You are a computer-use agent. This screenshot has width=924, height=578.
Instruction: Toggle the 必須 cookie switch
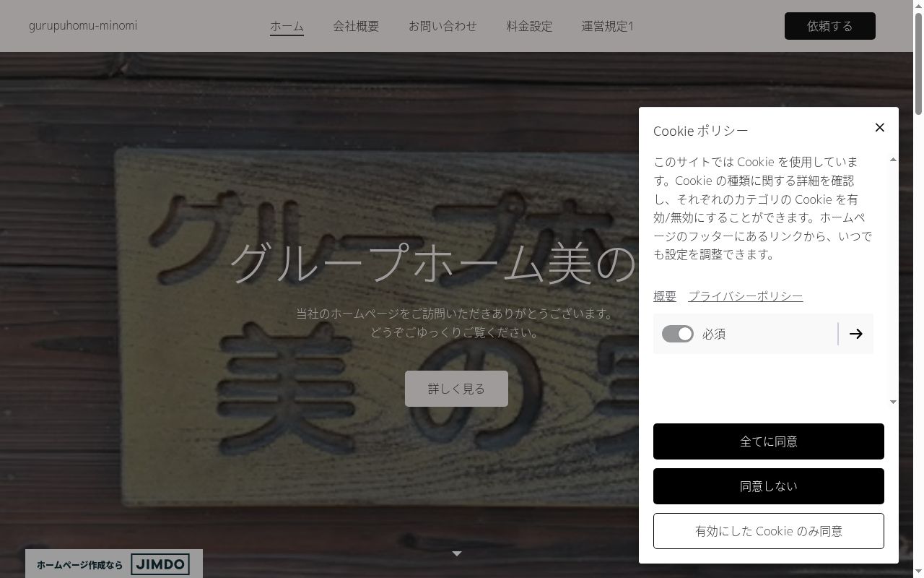(677, 334)
